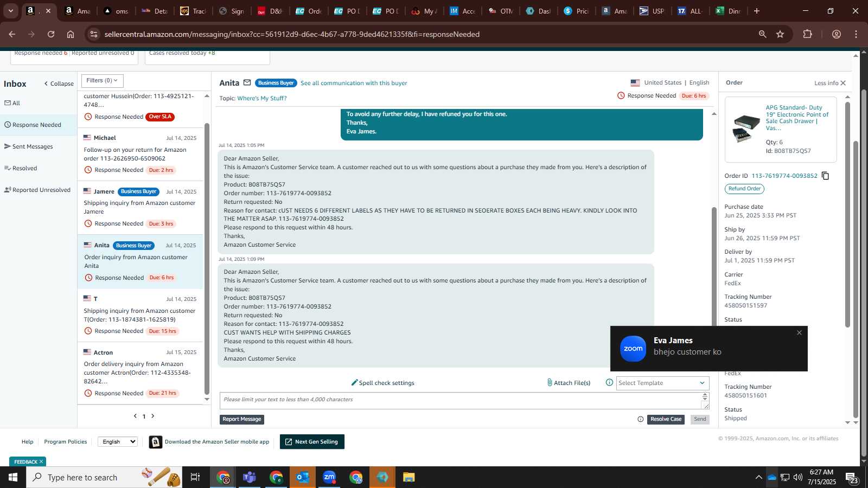Open Michael's message in inbox list
Viewport: 868px width, 488px height.
pos(140,154)
